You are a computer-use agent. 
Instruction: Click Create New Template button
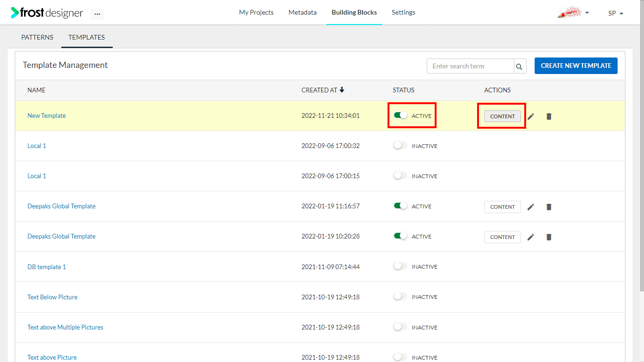point(576,66)
